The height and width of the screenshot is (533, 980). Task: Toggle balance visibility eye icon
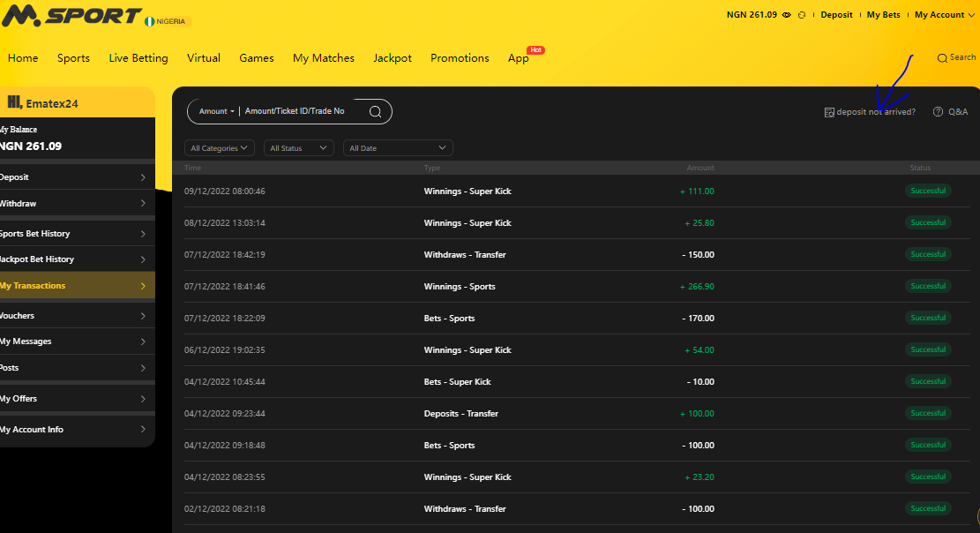786,15
